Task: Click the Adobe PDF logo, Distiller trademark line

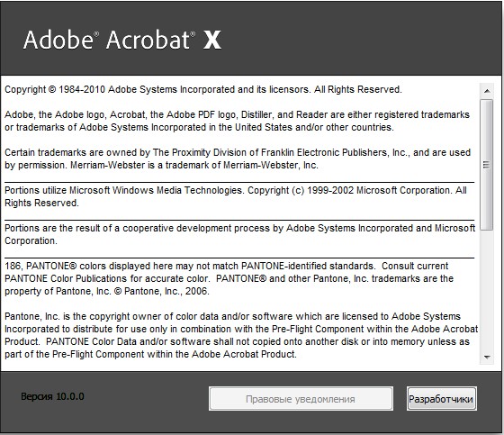Action: point(237,114)
